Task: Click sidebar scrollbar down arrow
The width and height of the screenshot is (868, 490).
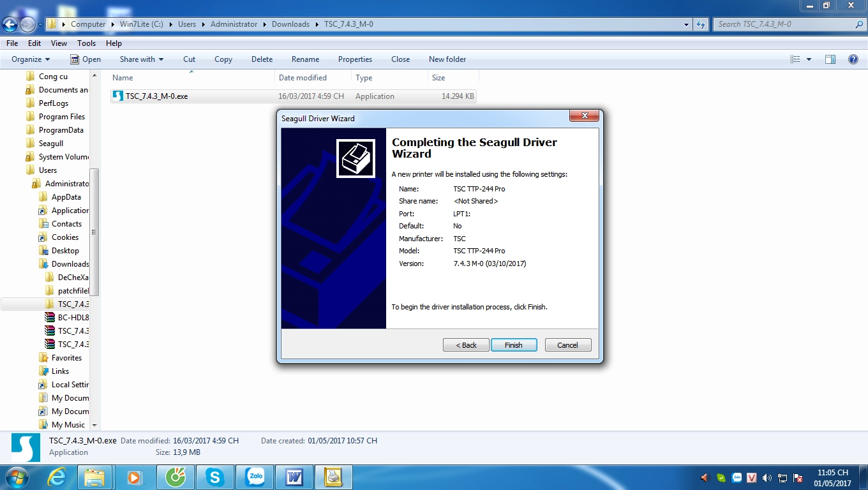Action: (94, 425)
